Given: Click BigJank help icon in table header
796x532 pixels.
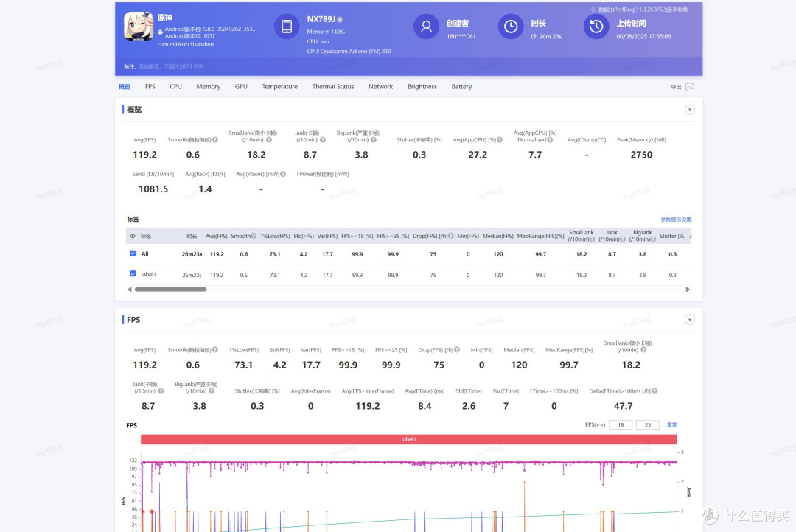Looking at the screenshot, I should (653, 239).
